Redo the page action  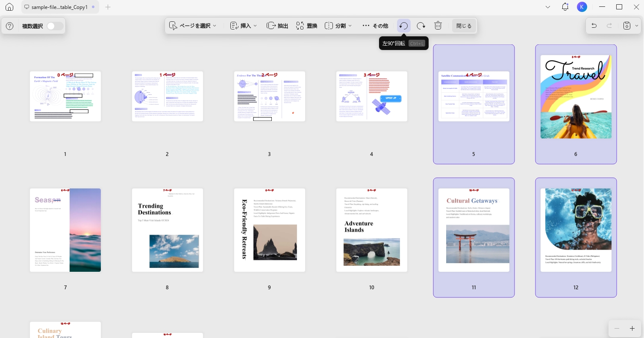[x=609, y=26]
